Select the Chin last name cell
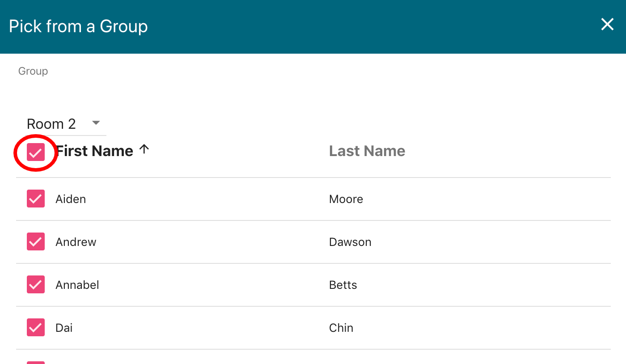This screenshot has height=364, width=626. point(341,328)
